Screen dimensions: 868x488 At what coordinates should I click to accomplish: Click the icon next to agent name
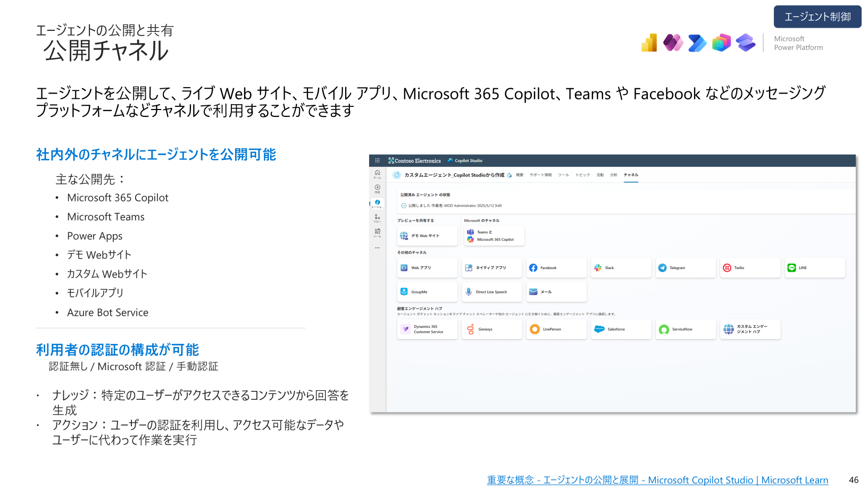[x=510, y=175]
